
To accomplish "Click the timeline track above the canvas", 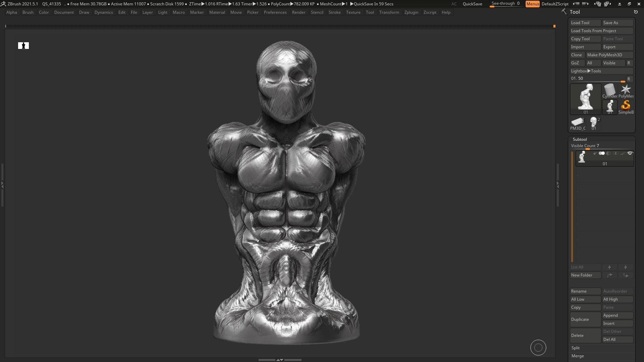I will pyautogui.click(x=280, y=26).
